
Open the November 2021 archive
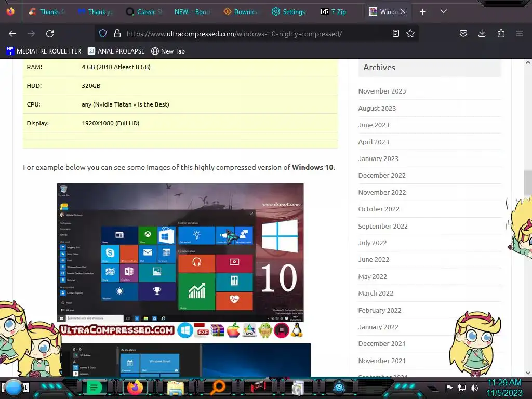click(382, 361)
